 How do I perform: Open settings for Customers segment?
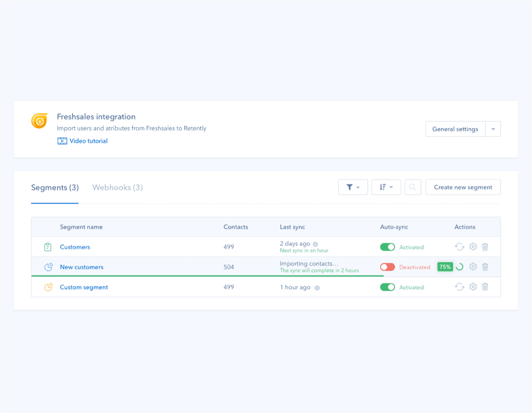473,247
